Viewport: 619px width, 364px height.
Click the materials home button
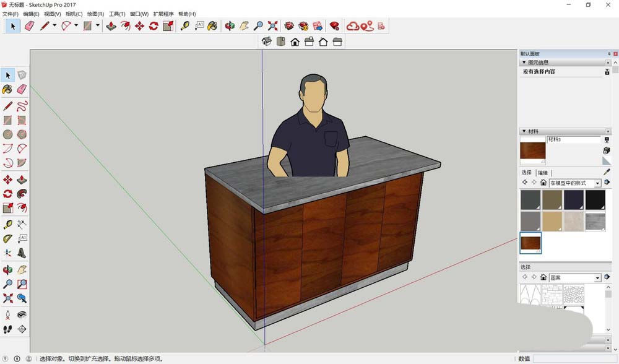pyautogui.click(x=543, y=183)
